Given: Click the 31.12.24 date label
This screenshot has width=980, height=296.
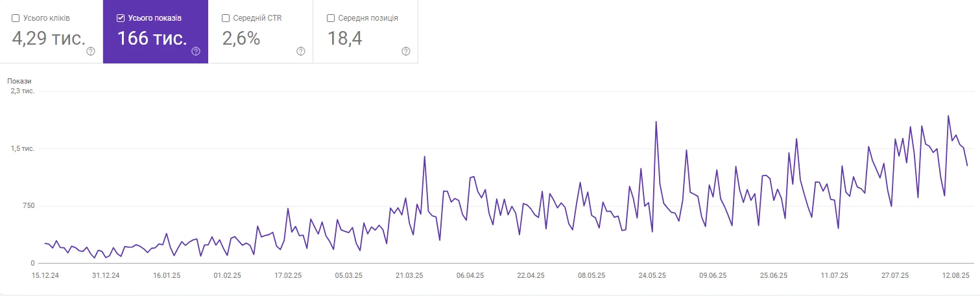Looking at the screenshot, I should pos(106,275).
